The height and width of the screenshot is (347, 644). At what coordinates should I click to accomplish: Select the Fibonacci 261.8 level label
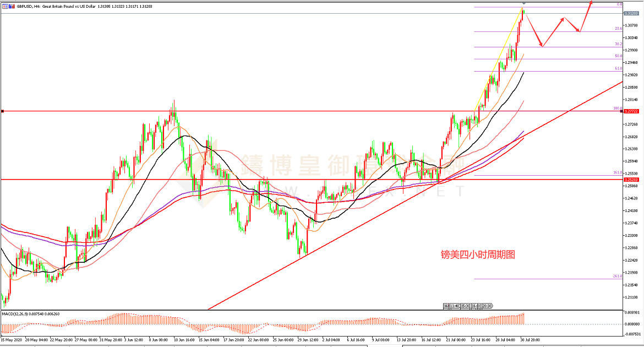618,276
